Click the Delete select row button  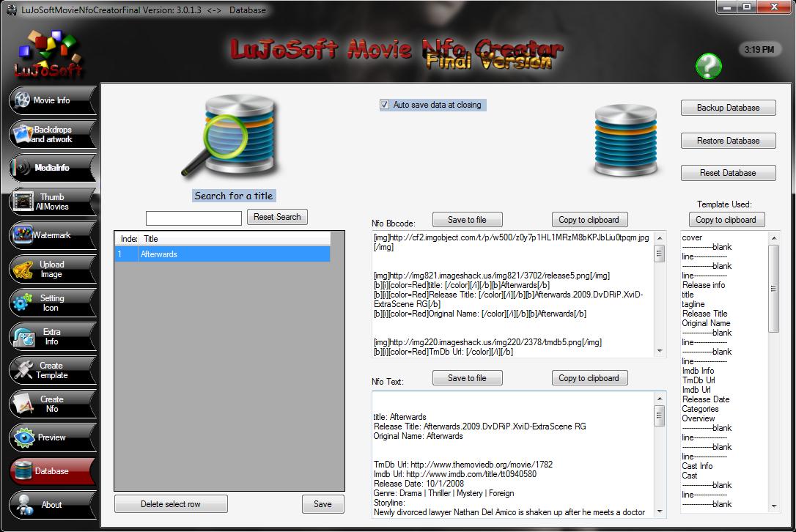(171, 504)
